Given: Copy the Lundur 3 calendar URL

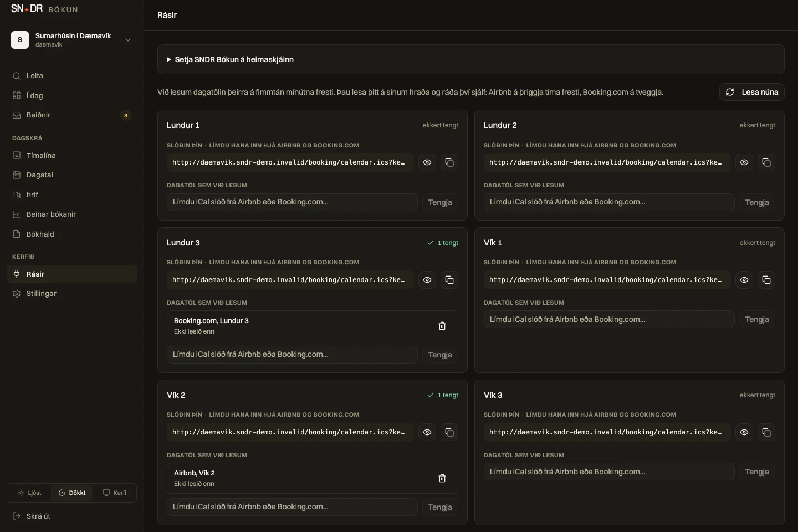Looking at the screenshot, I should [x=449, y=280].
